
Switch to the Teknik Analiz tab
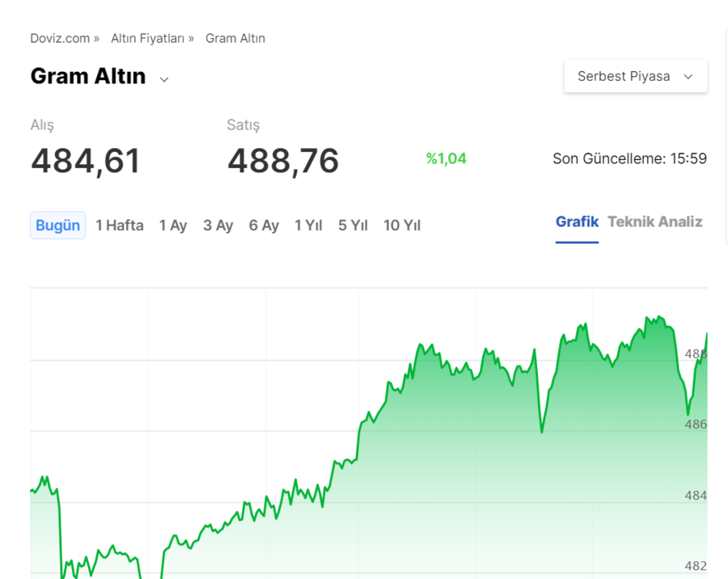tap(654, 222)
